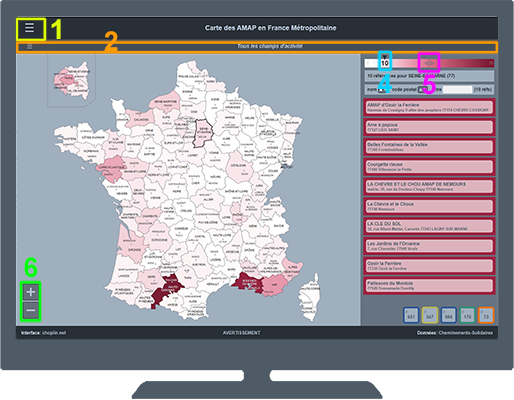Select Corsica on the map

click(x=309, y=297)
